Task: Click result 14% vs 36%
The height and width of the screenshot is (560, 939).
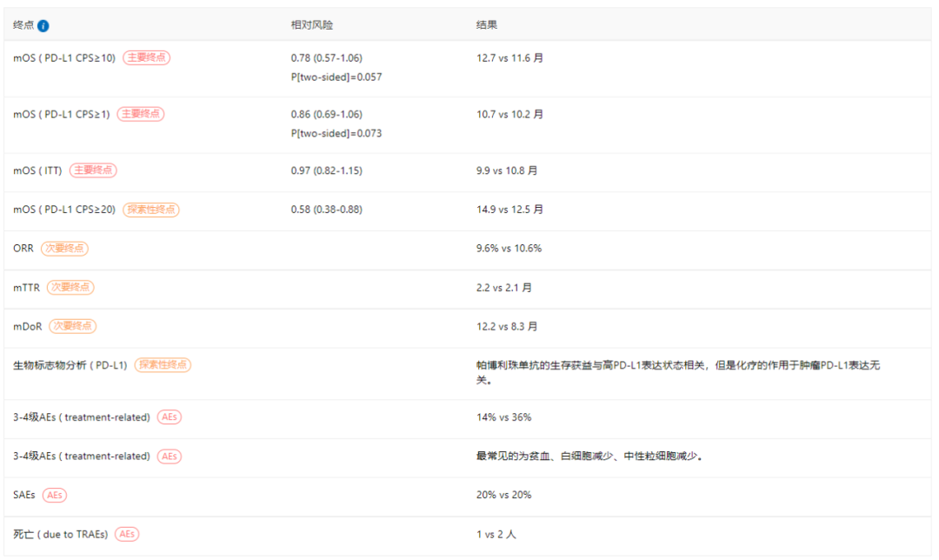Action: [503, 417]
